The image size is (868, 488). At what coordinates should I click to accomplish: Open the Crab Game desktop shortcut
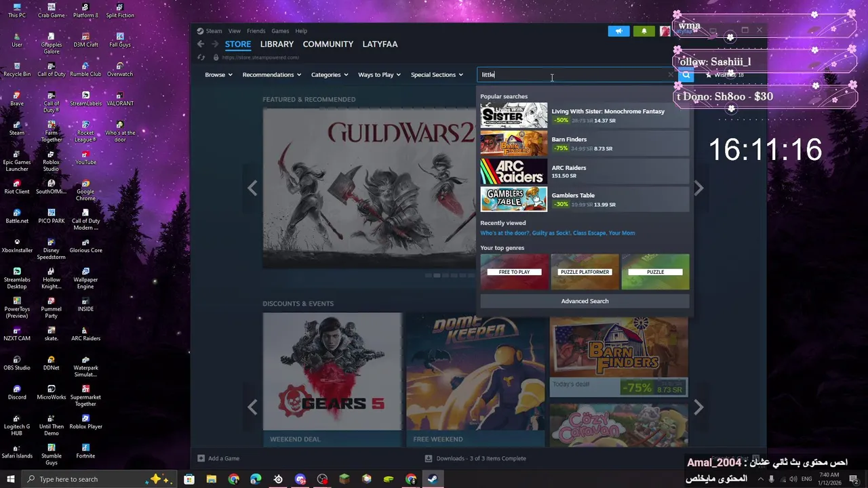point(51,11)
